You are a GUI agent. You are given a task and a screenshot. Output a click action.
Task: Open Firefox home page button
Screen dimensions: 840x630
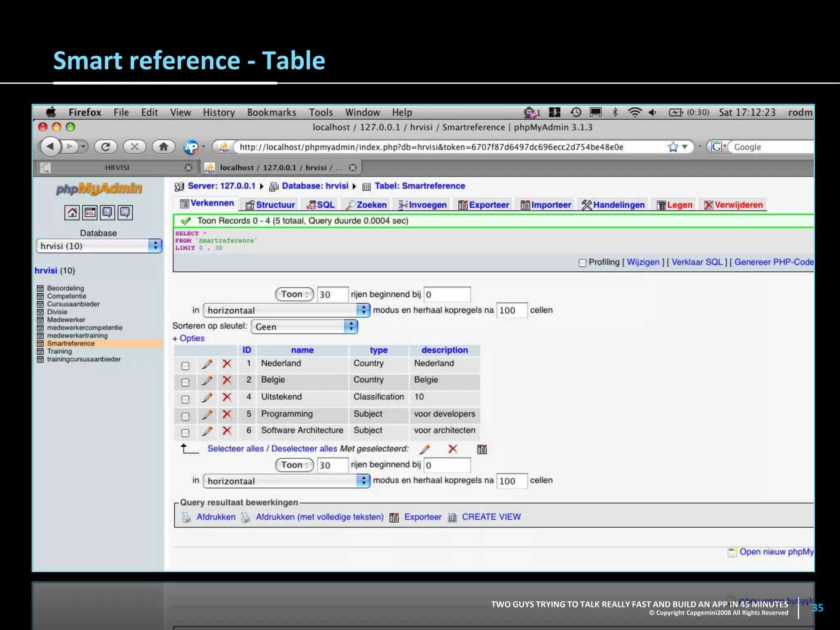point(163,147)
